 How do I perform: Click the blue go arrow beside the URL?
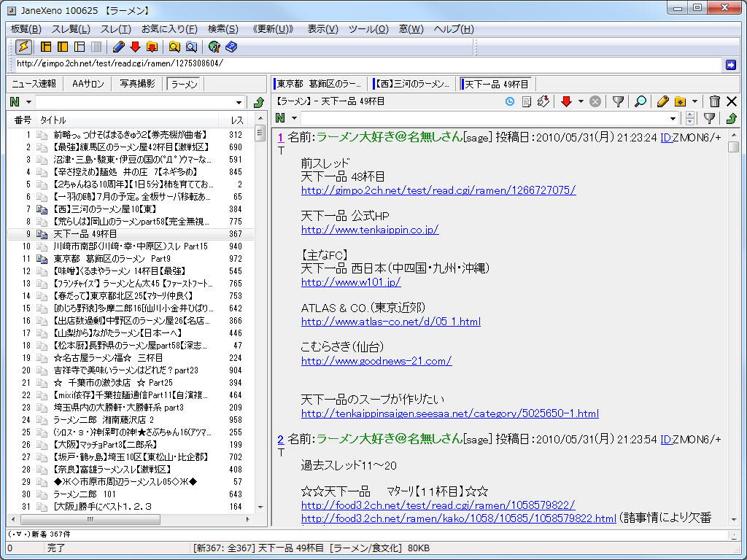click(731, 64)
